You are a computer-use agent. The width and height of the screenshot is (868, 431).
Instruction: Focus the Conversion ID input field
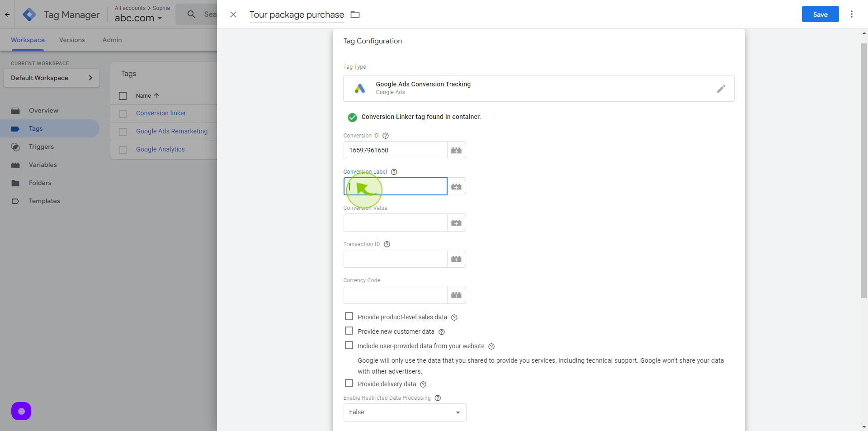[395, 150]
